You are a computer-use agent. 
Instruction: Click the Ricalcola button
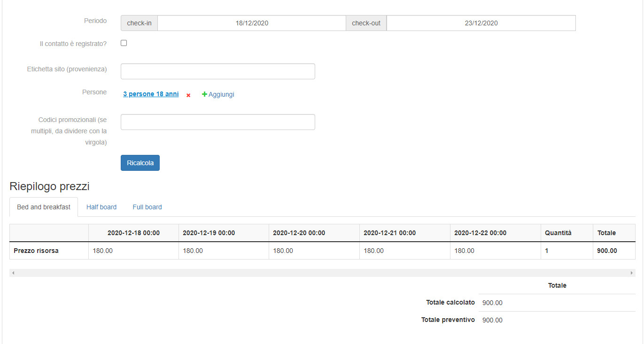[x=140, y=163]
